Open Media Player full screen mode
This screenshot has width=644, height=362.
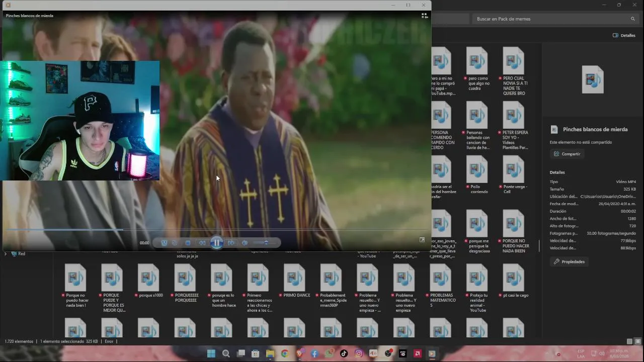point(422,240)
